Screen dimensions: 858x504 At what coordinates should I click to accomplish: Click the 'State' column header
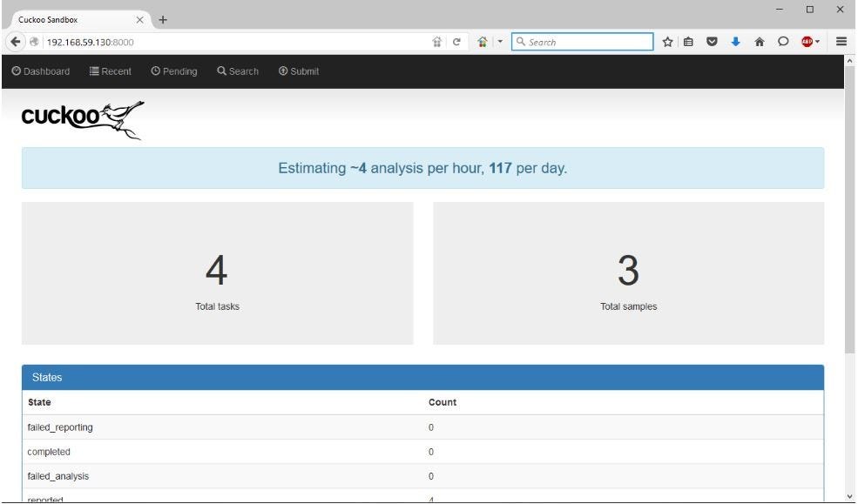(39, 402)
